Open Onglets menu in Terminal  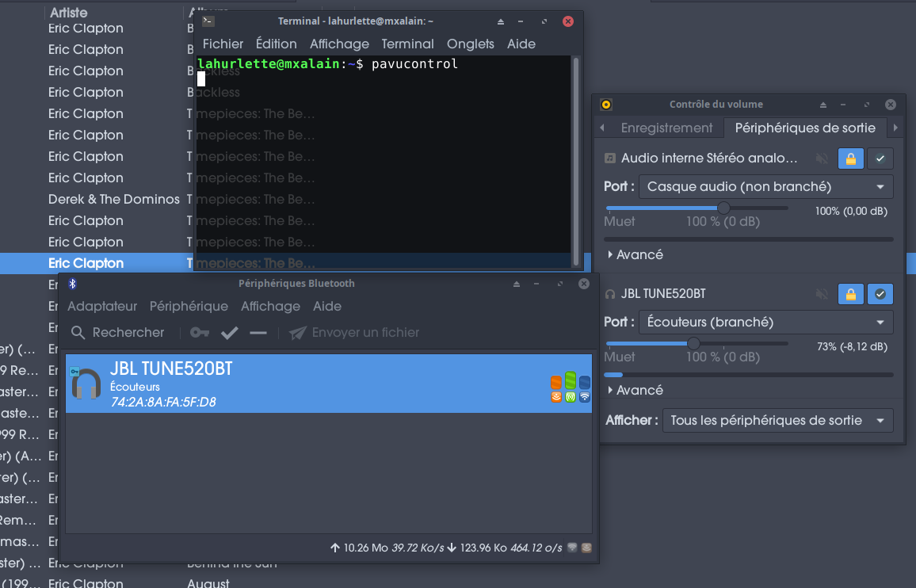pos(470,44)
